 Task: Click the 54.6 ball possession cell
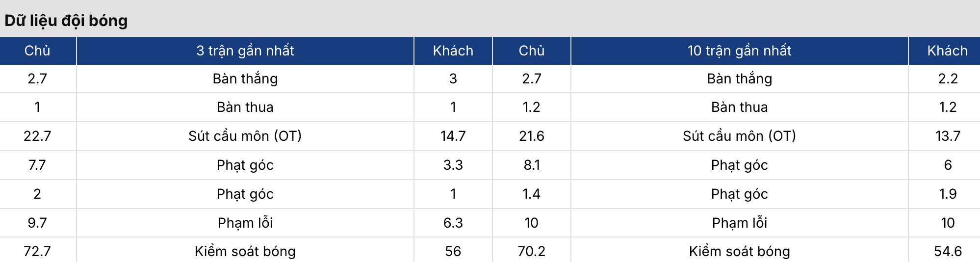[x=947, y=251]
